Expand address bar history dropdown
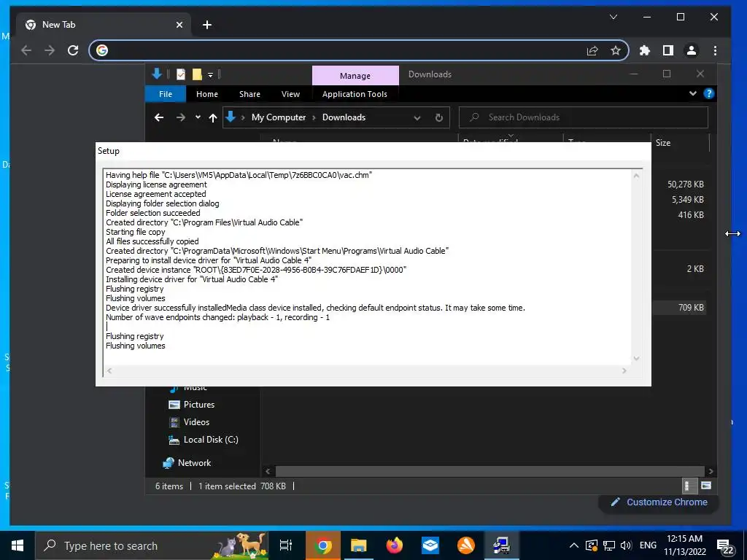Viewport: 747px width, 560px height. pos(417,117)
